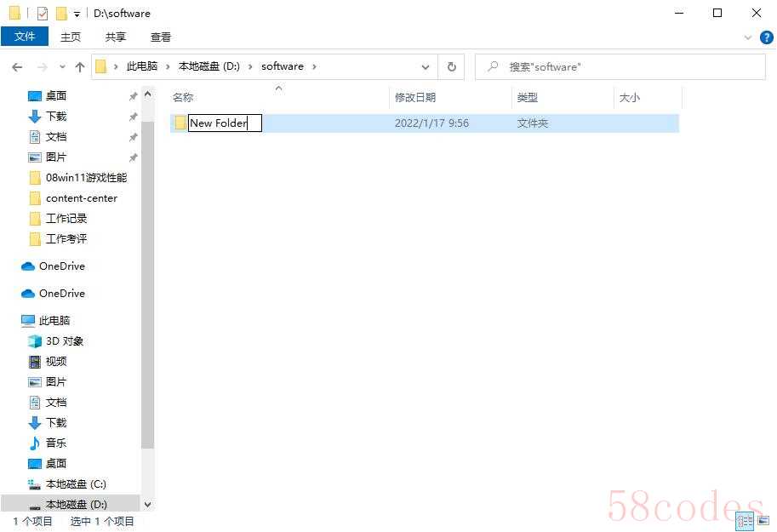Expand the chevron after 此电脑 in breadcrumb
777x532 pixels.
click(x=168, y=66)
